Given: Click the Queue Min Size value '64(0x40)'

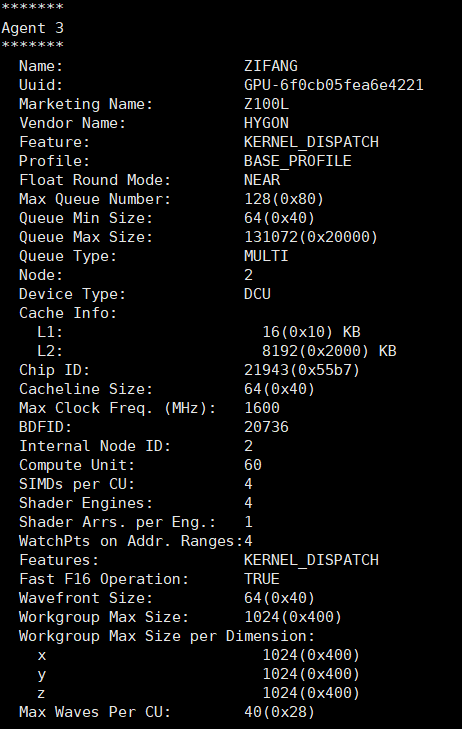Looking at the screenshot, I should tap(279, 218).
